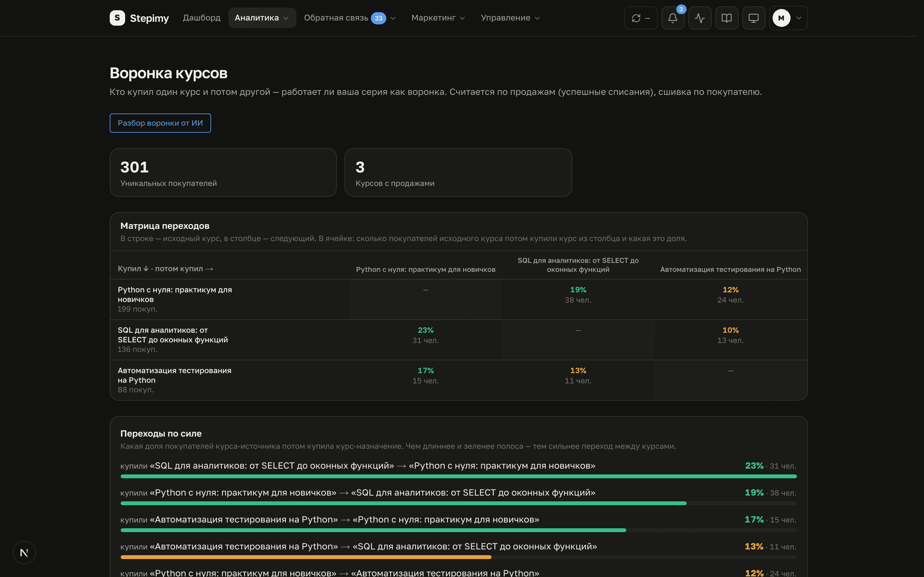924x577 pixels.
Task: Open the notifications bell
Action: point(673,18)
